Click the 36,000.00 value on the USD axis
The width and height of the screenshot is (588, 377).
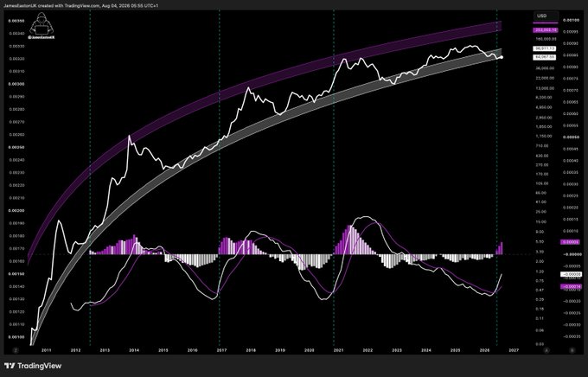pos(545,68)
